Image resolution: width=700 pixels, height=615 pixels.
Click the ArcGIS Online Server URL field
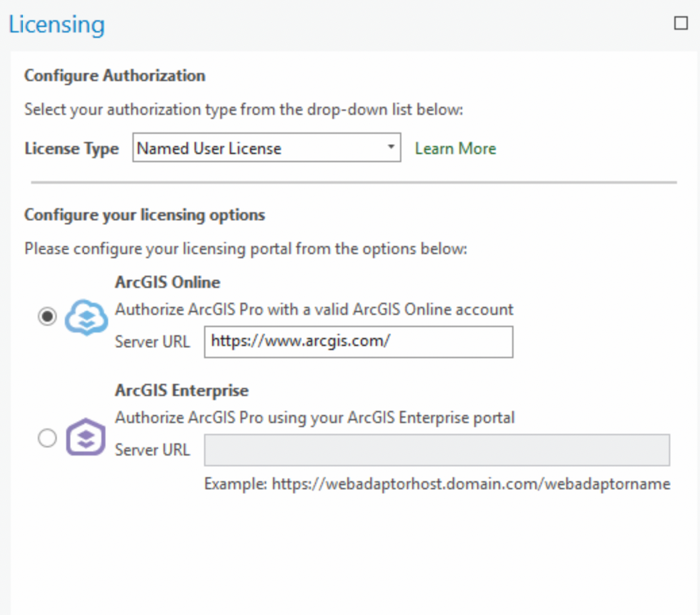click(359, 342)
